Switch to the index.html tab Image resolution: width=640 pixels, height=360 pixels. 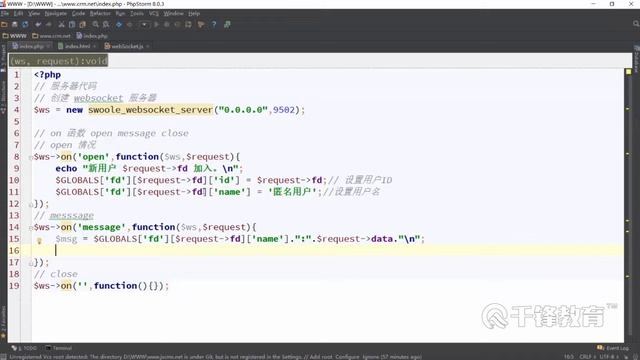coord(78,46)
